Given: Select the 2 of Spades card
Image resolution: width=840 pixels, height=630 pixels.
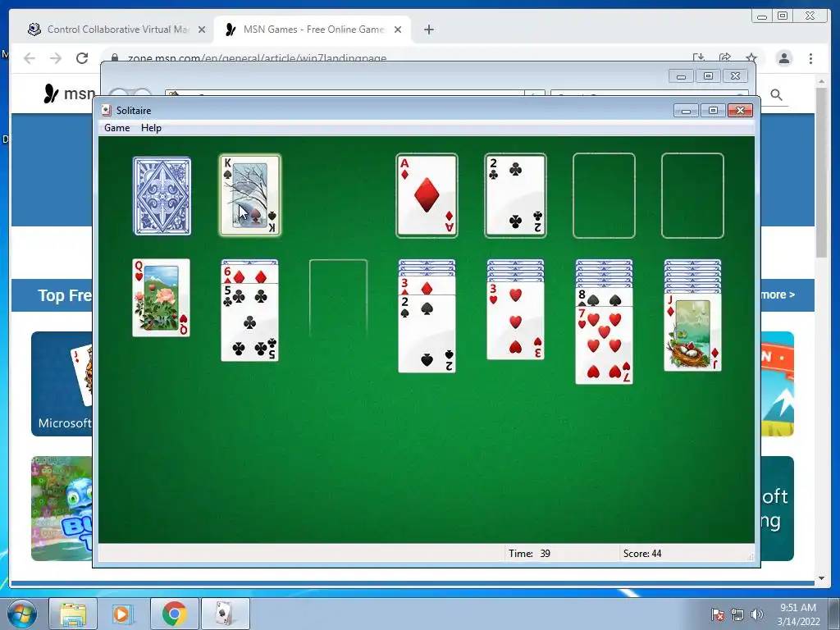Looking at the screenshot, I should [x=427, y=333].
